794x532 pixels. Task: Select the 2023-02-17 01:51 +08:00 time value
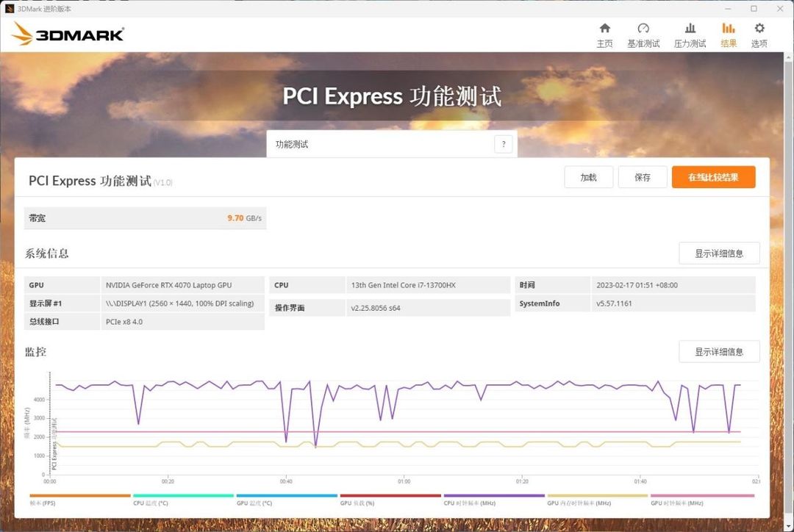(x=637, y=285)
